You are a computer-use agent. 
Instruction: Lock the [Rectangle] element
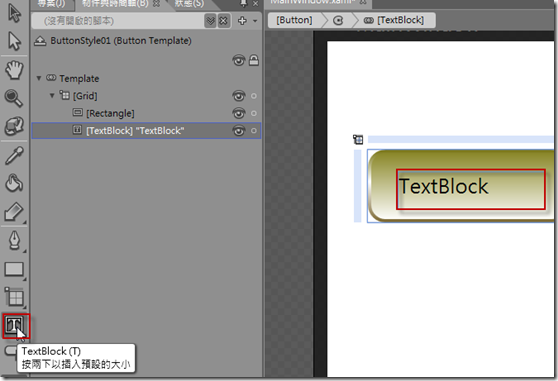[254, 113]
